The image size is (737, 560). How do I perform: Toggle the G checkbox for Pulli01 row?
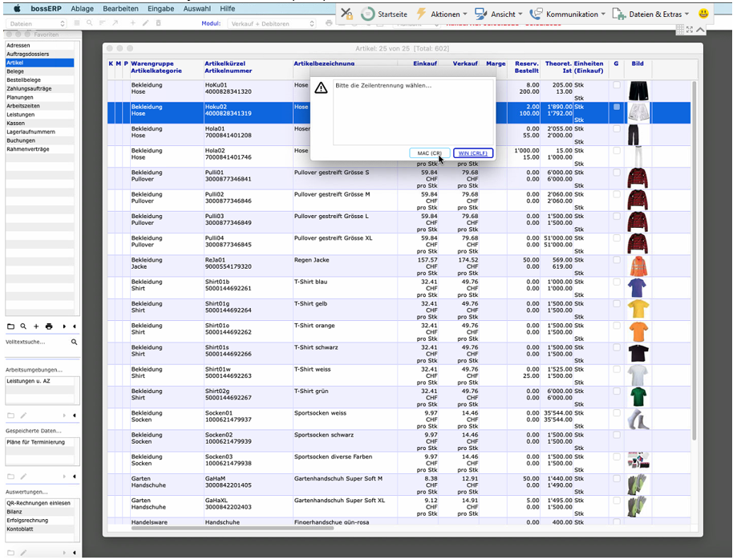[616, 172]
